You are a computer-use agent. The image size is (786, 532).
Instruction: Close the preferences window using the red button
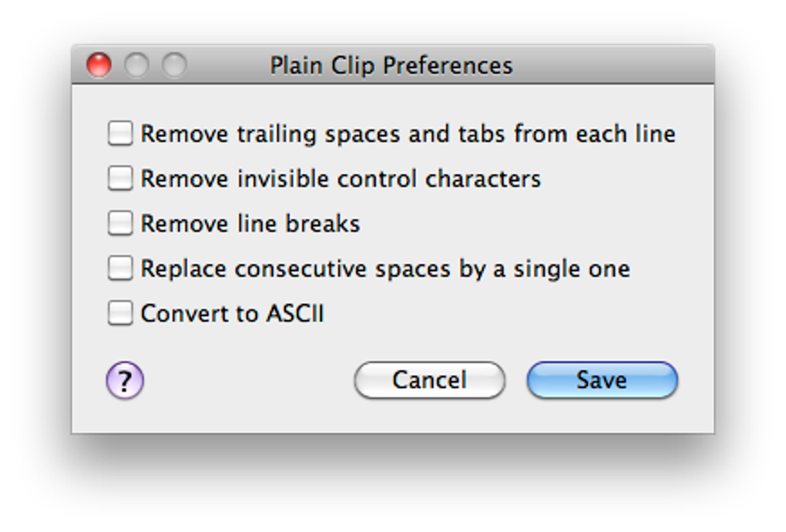tap(99, 65)
